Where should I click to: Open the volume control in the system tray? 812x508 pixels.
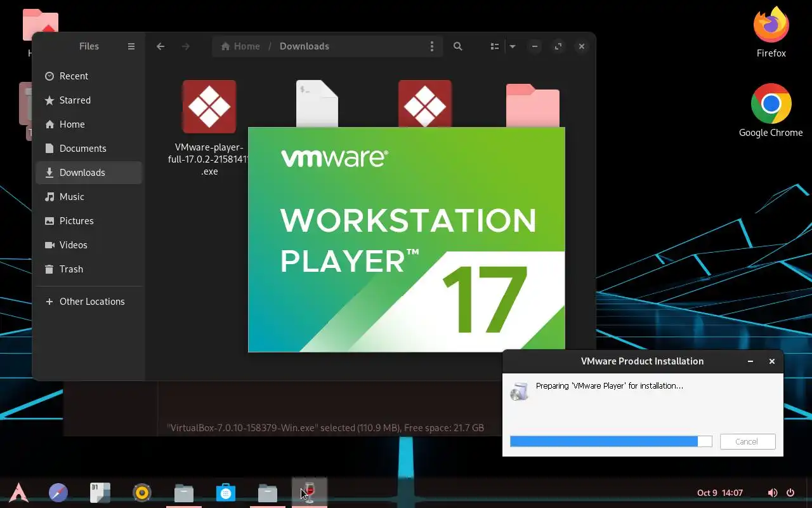[x=773, y=493]
